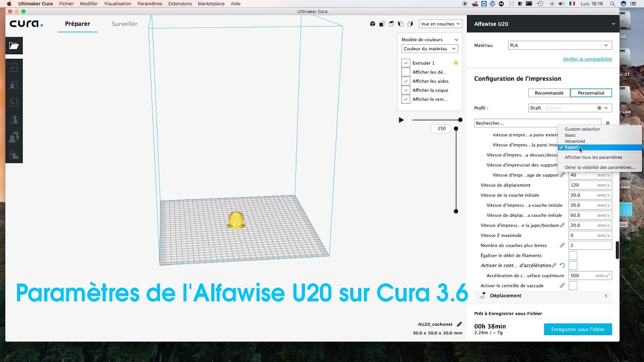The height and width of the screenshot is (362, 644).
Task: Switch to 3D perspective camera view icon
Action: [x=373, y=24]
